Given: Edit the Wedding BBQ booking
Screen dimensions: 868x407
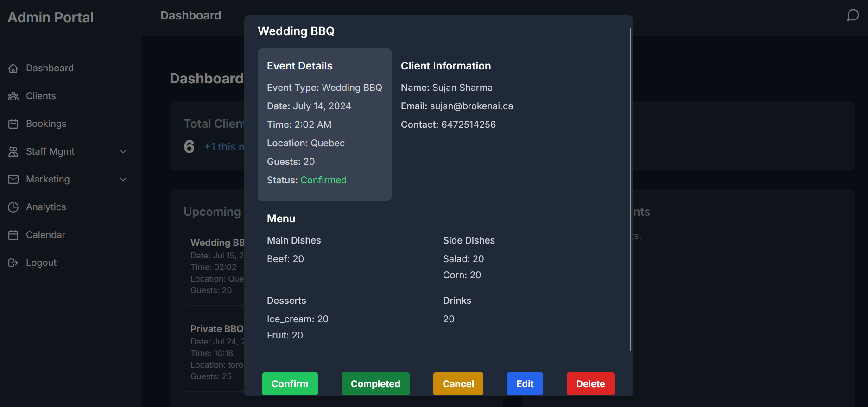Looking at the screenshot, I should 525,384.
